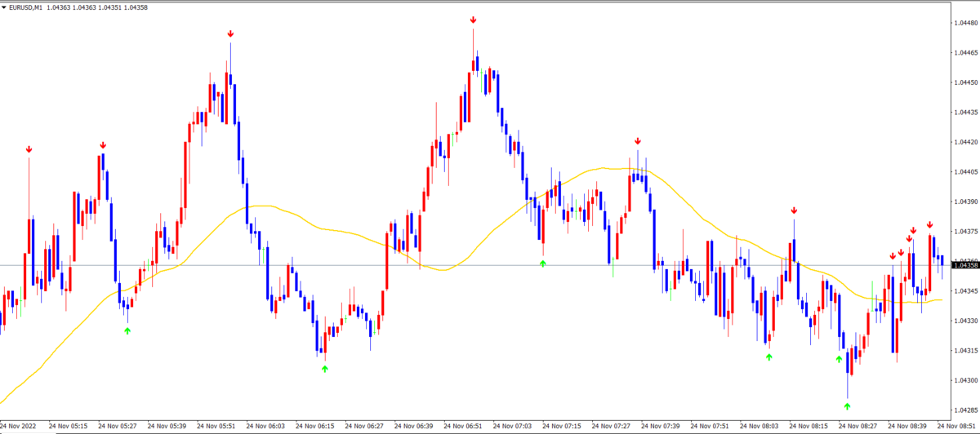Click time axis label 24 Nov 07:39

point(661,426)
